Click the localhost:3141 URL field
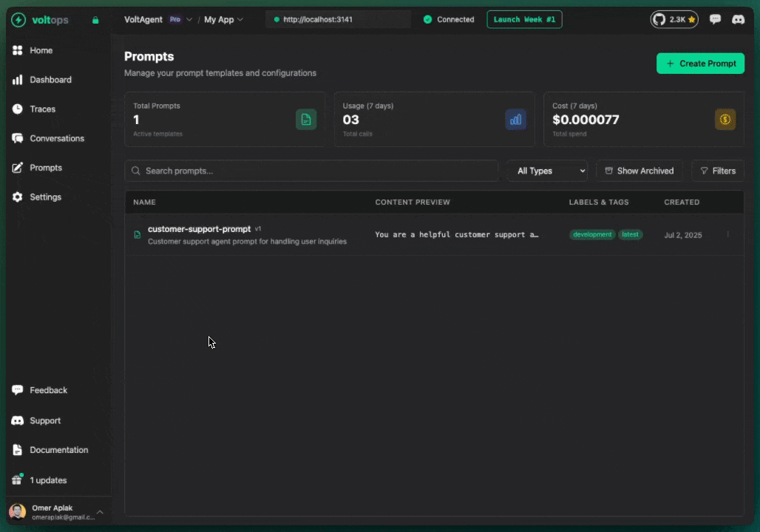 pyautogui.click(x=338, y=19)
